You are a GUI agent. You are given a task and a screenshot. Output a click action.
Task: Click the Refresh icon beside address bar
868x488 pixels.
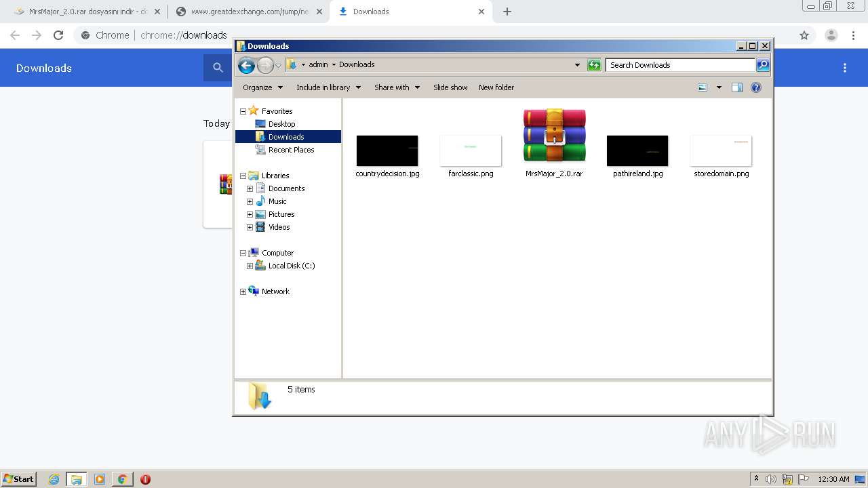594,65
